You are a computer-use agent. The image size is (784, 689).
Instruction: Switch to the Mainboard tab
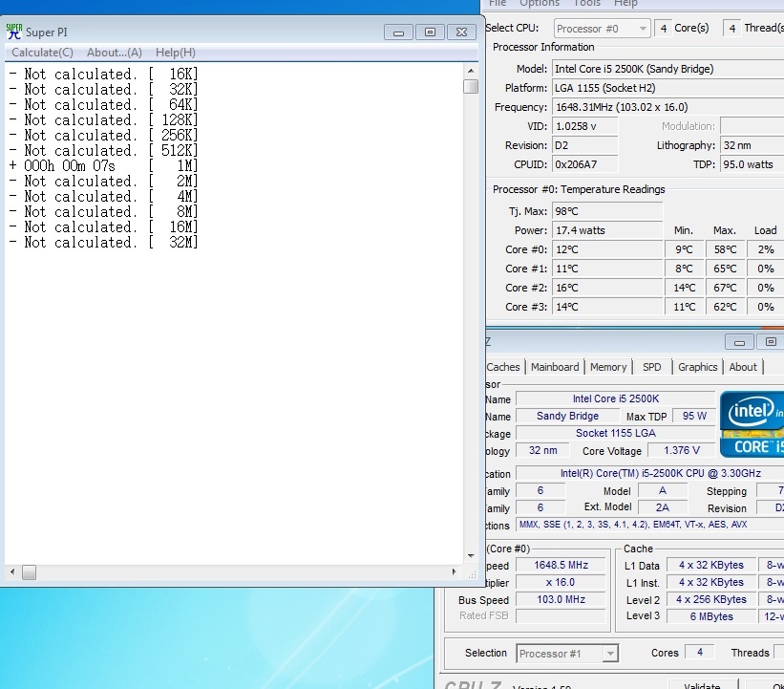click(555, 367)
